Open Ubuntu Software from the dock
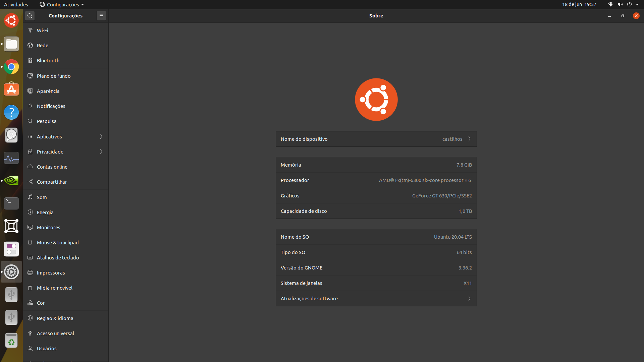Viewport: 644px width, 362px height. pos(11,89)
